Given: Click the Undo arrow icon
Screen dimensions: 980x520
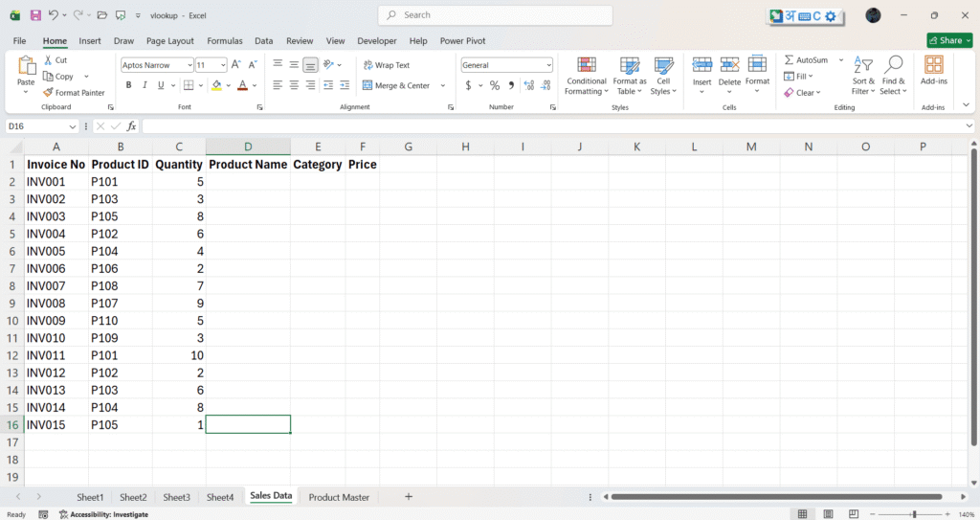Looking at the screenshot, I should tap(54, 15).
